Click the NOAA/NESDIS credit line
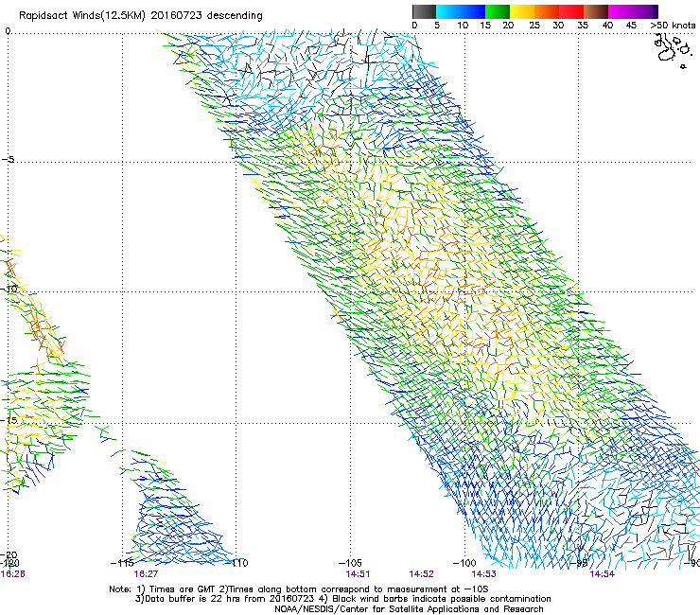Screen dimensions: 700x615 pyautogui.click(x=409, y=608)
